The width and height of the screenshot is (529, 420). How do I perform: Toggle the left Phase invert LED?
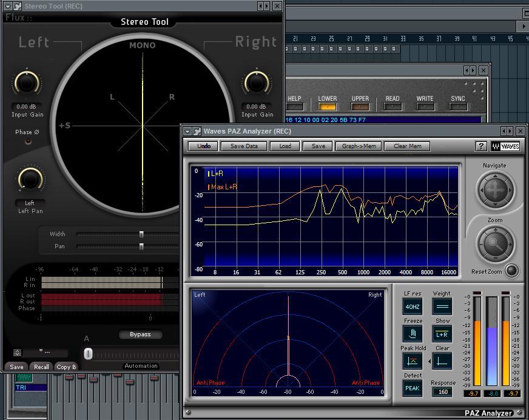click(28, 141)
